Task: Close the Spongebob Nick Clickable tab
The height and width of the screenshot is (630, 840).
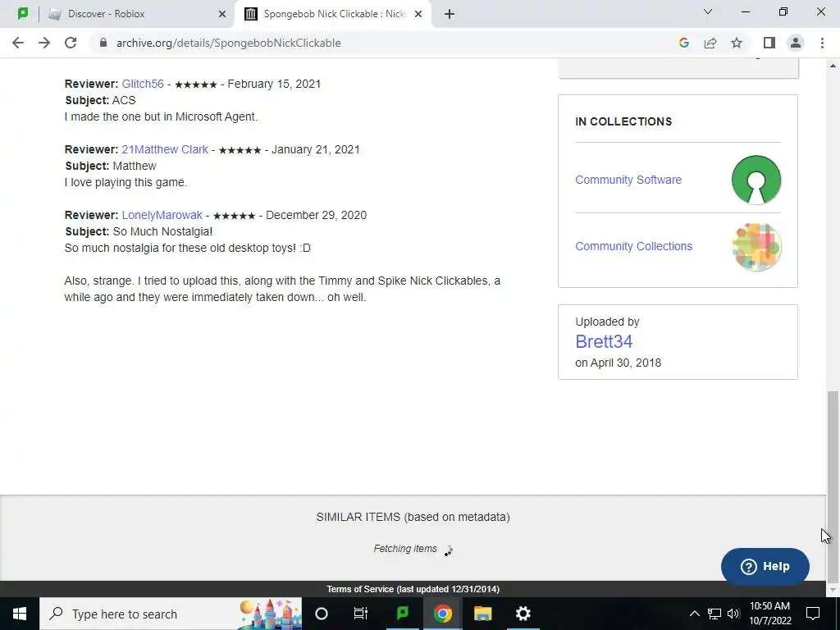Action: 418,14
